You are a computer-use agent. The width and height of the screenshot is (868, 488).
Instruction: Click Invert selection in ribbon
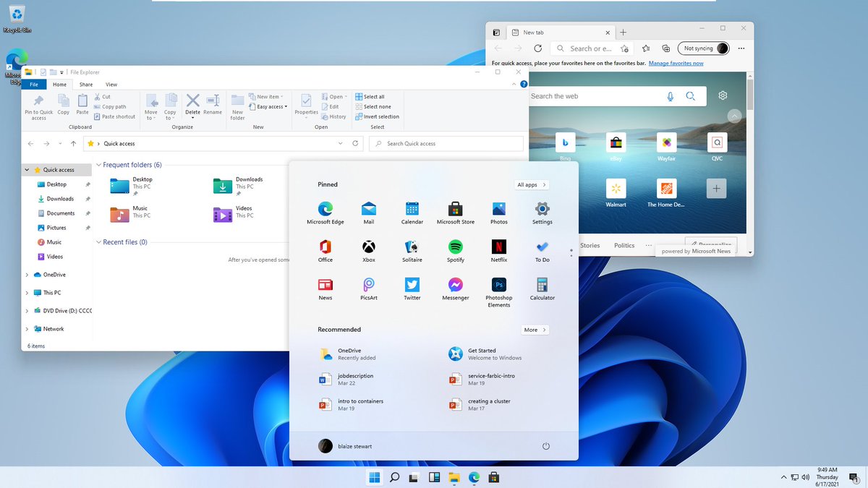[x=377, y=116]
